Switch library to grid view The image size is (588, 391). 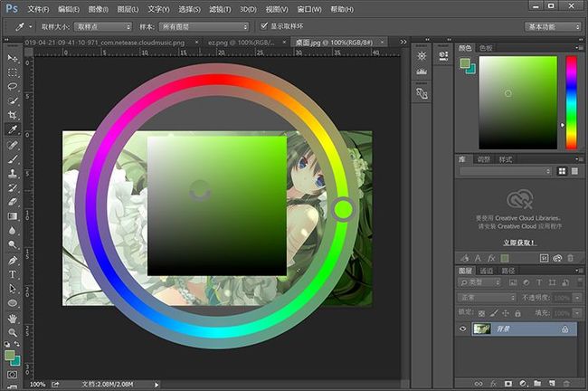[x=562, y=171]
